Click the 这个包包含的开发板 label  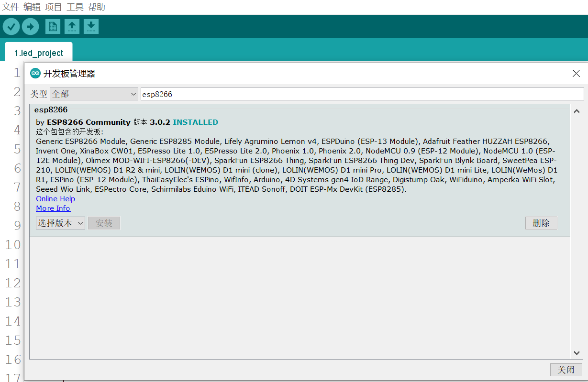[x=69, y=131]
